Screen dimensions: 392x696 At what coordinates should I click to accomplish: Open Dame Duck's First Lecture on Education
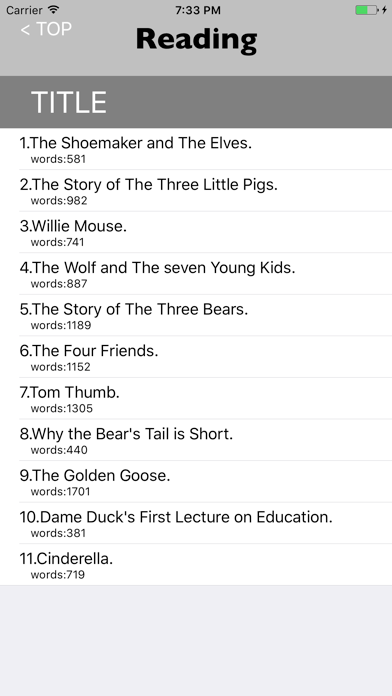coord(196,523)
